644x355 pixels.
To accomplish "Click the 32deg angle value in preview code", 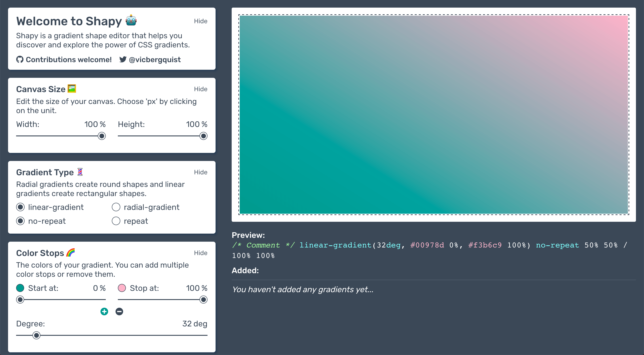I will pyautogui.click(x=389, y=245).
